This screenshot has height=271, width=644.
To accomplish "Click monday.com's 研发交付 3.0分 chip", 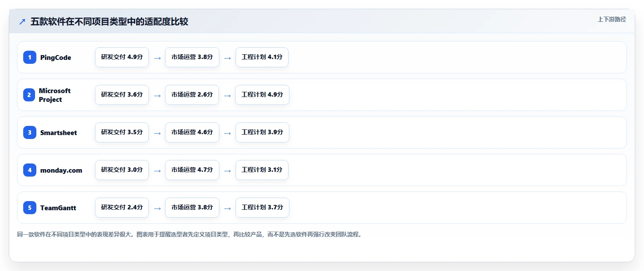I will click(x=122, y=170).
